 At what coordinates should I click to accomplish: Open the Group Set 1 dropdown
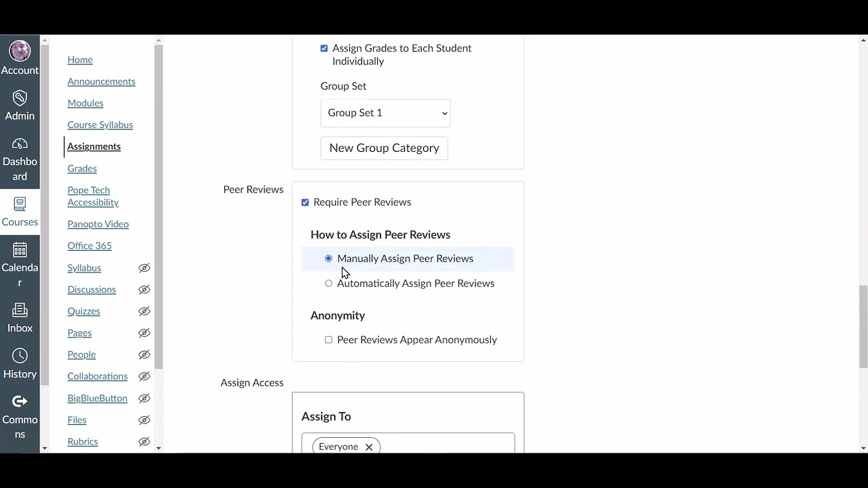[385, 113]
